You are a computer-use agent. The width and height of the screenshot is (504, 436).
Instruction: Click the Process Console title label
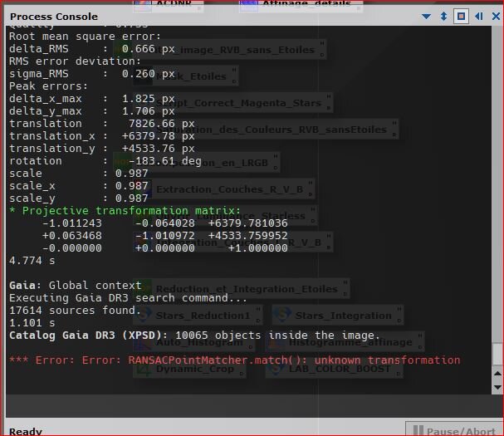click(54, 17)
